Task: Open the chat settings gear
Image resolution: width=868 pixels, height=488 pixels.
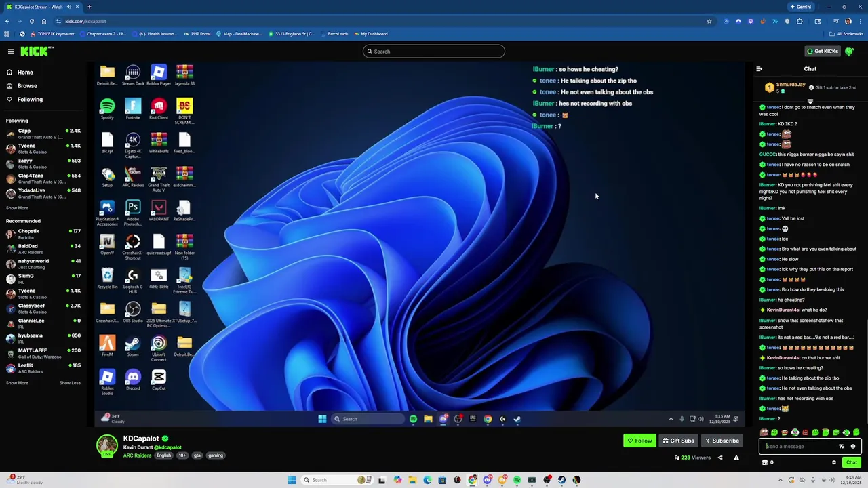Action: click(834, 462)
